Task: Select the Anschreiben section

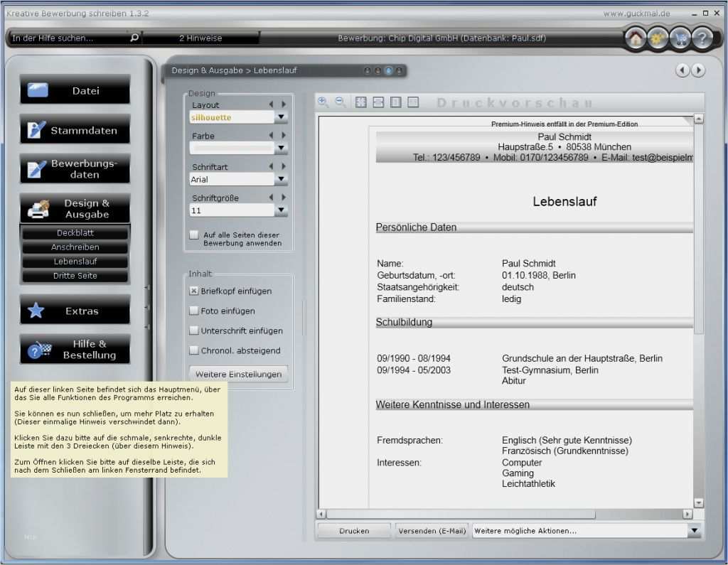Action: click(75, 247)
